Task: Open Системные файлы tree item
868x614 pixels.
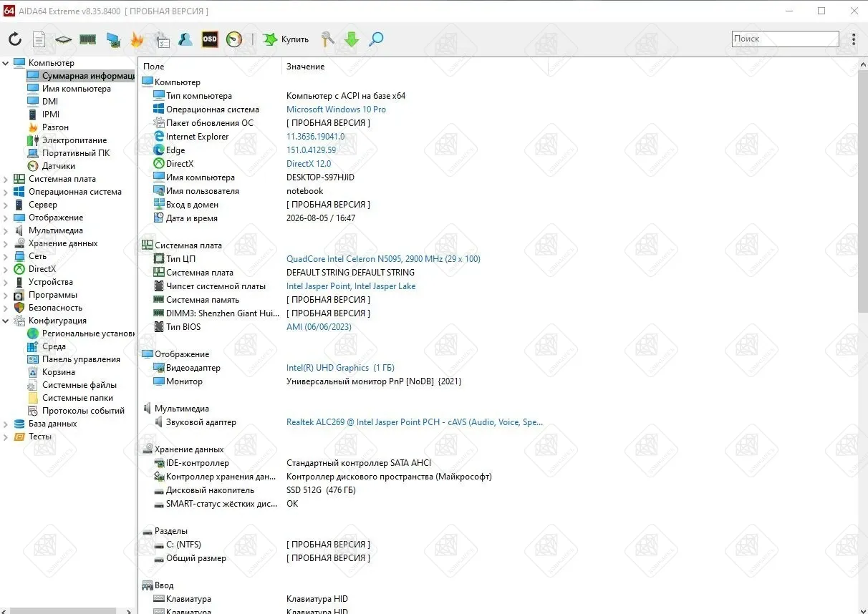Action: [x=79, y=385]
